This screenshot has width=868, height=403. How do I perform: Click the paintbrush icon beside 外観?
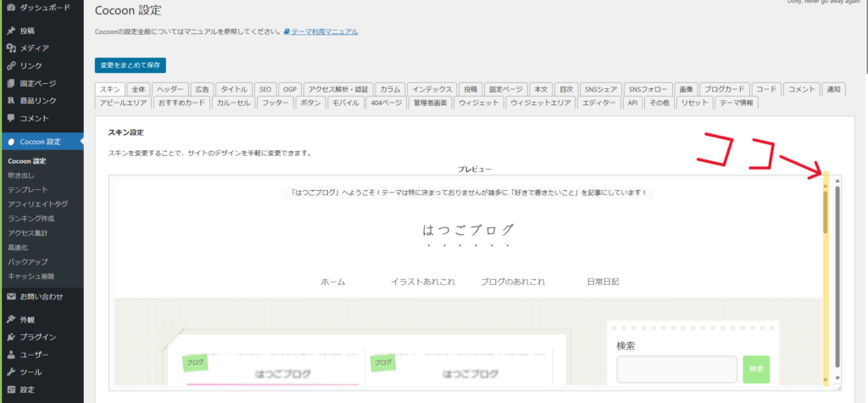tap(11, 319)
